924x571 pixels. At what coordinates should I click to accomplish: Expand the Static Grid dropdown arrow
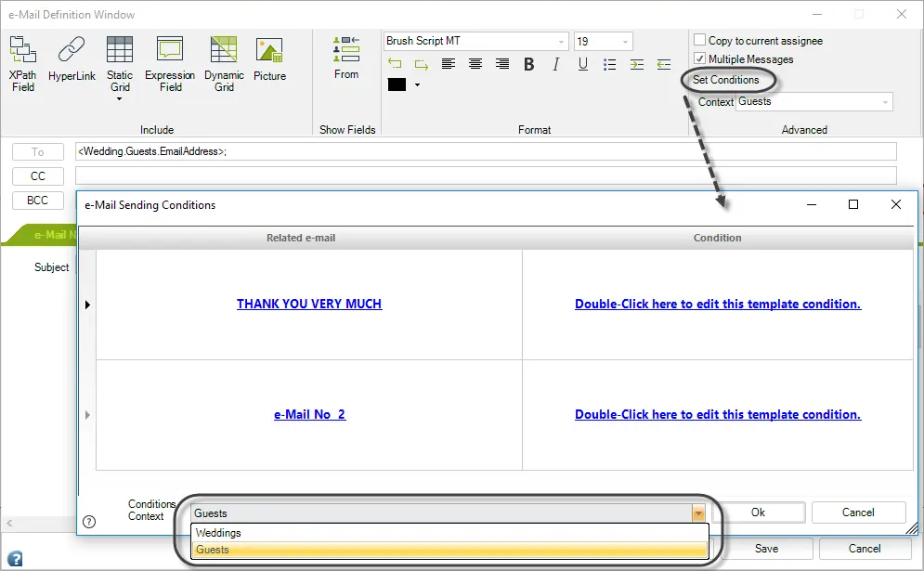(x=120, y=99)
